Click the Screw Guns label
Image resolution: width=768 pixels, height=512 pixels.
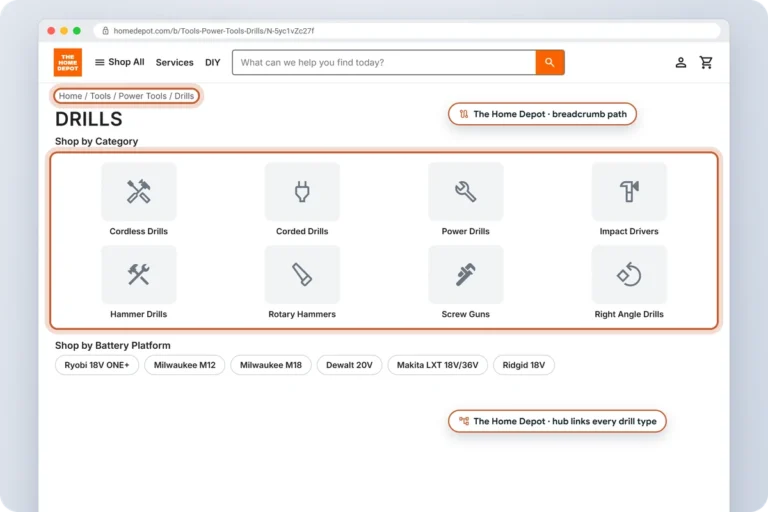[466, 314]
